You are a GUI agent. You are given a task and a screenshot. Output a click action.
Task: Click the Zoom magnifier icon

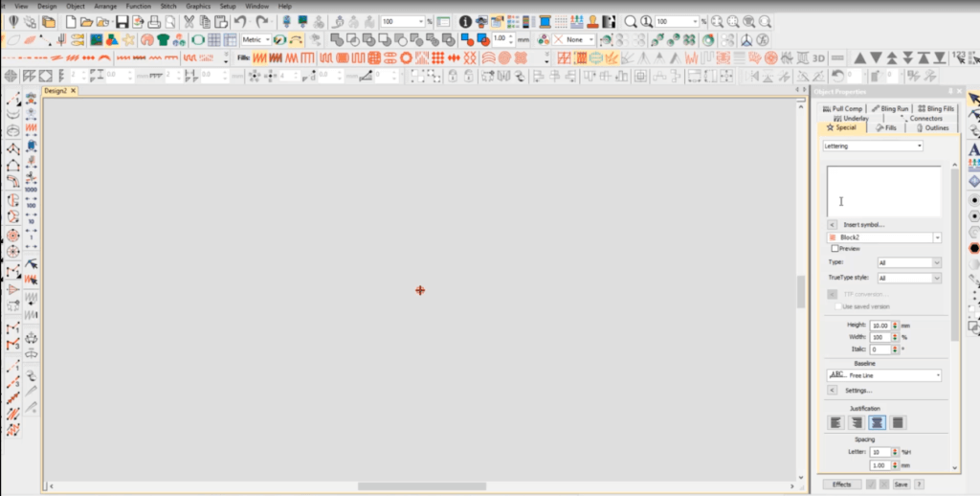(631, 21)
